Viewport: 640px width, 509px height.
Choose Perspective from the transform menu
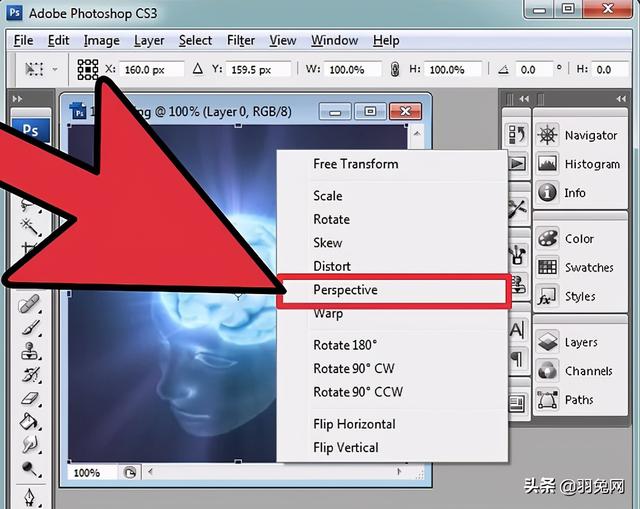[393, 290]
